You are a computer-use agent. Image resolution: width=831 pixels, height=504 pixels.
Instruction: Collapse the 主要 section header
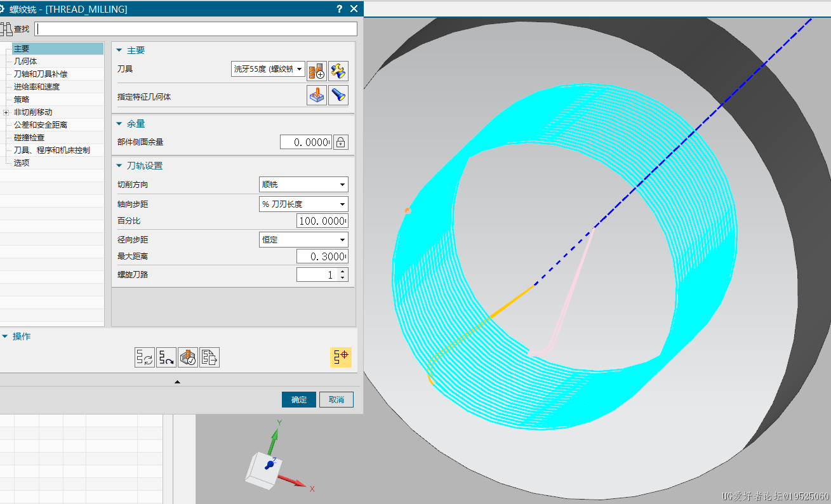119,51
